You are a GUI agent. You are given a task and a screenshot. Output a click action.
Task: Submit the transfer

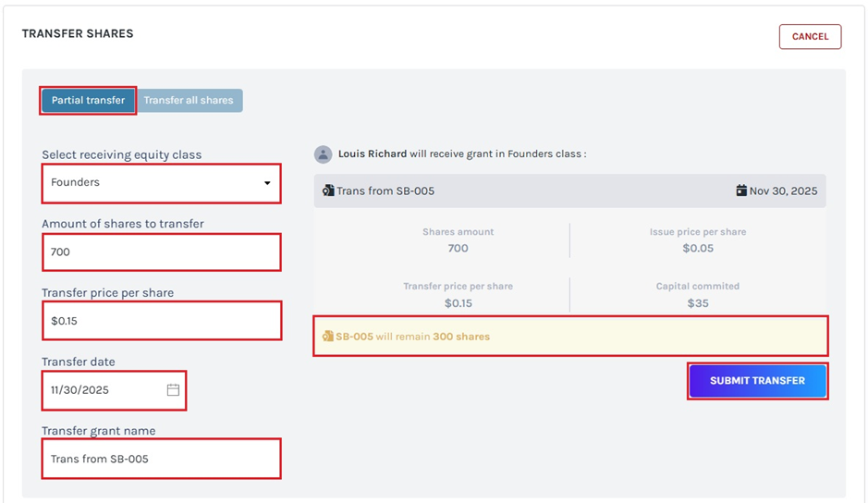click(757, 381)
